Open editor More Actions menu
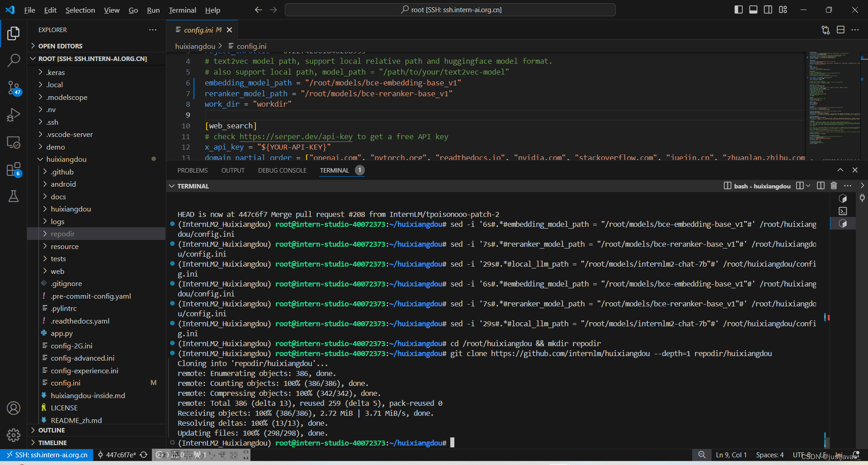The height and width of the screenshot is (465, 868). click(x=855, y=30)
